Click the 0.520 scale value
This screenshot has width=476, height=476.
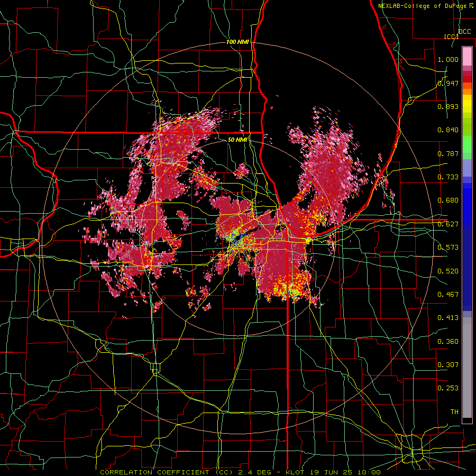point(448,271)
